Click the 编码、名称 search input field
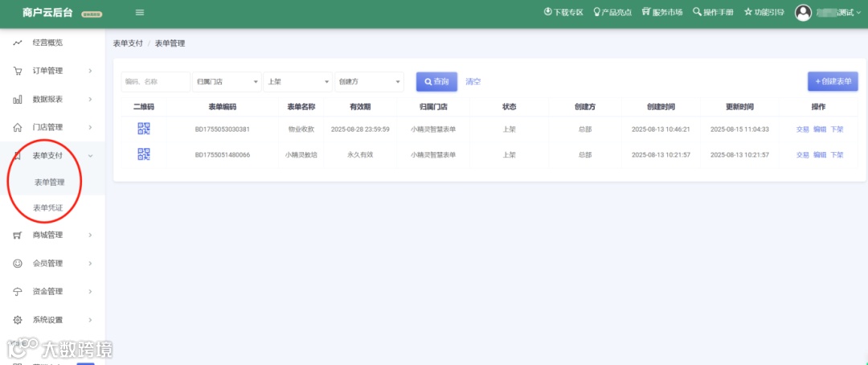The image size is (868, 365). [156, 81]
